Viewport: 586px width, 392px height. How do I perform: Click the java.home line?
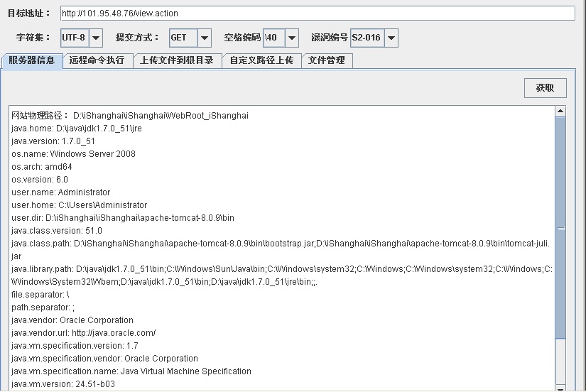[77, 129]
